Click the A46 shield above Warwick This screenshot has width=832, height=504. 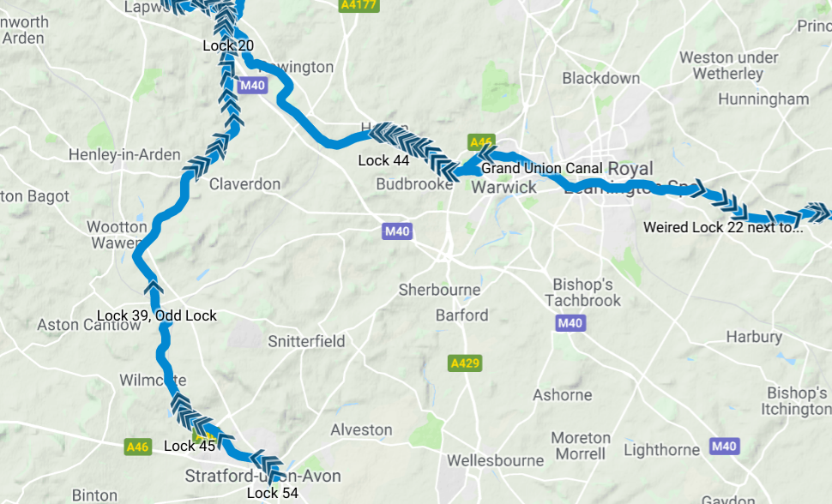coord(481,142)
